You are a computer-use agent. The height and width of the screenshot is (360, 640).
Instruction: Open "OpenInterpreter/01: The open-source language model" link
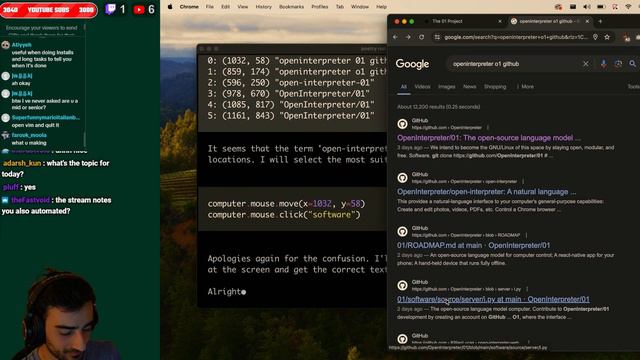coord(489,138)
